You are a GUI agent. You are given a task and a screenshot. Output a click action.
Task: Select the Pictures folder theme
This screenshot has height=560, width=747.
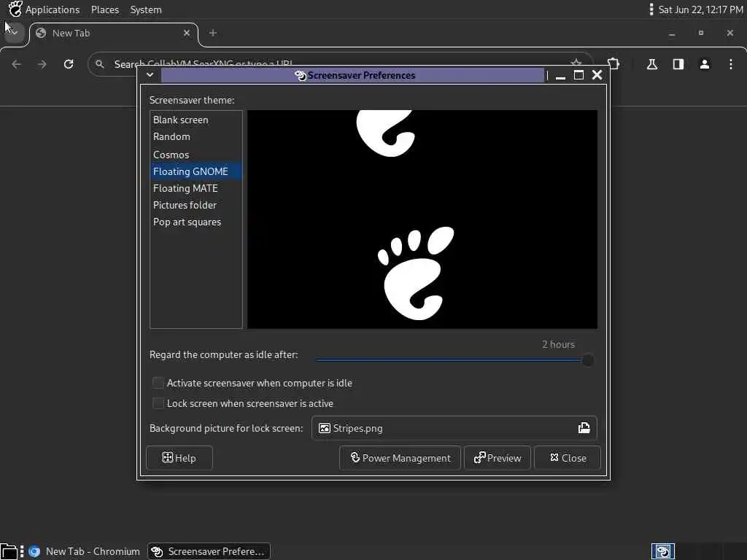tap(196, 205)
